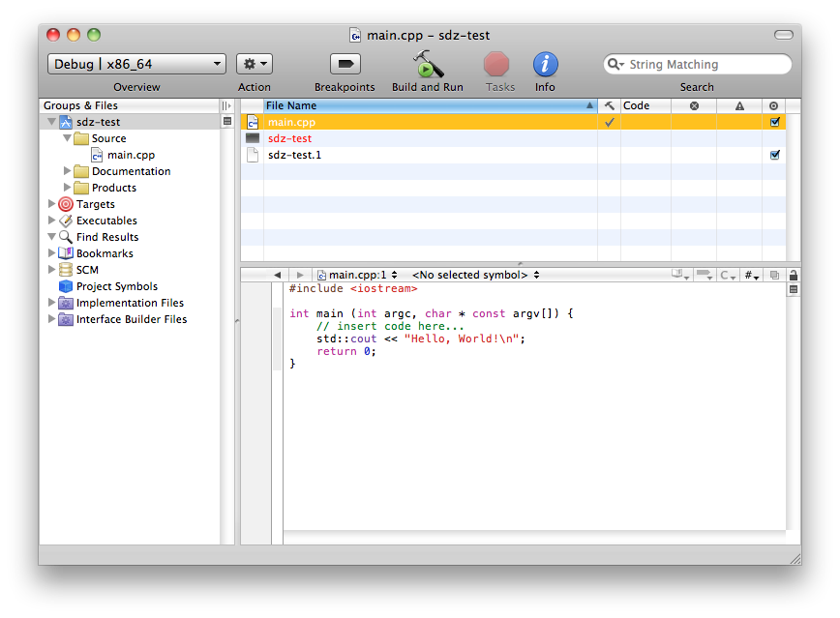
Task: Select the sdz-test.1 file row
Action: [x=513, y=155]
